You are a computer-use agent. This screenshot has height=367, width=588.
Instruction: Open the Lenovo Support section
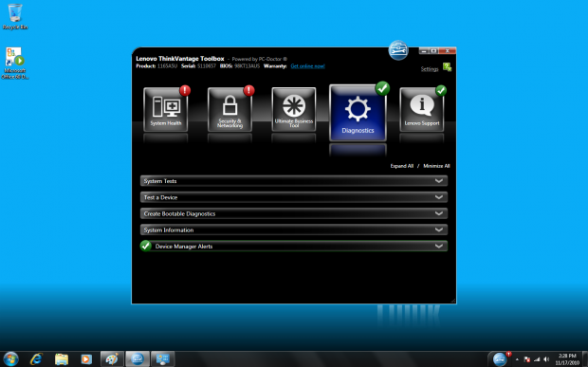tap(422, 109)
